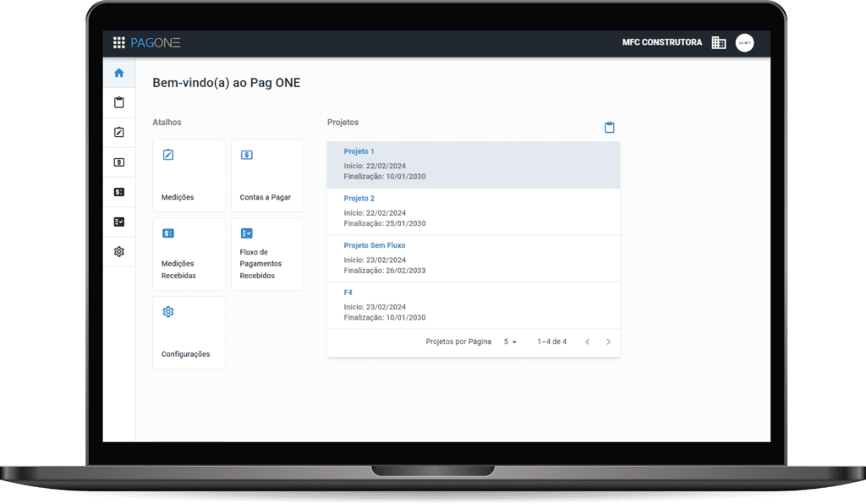
Task: Open the user avatar menu
Action: coord(744,42)
